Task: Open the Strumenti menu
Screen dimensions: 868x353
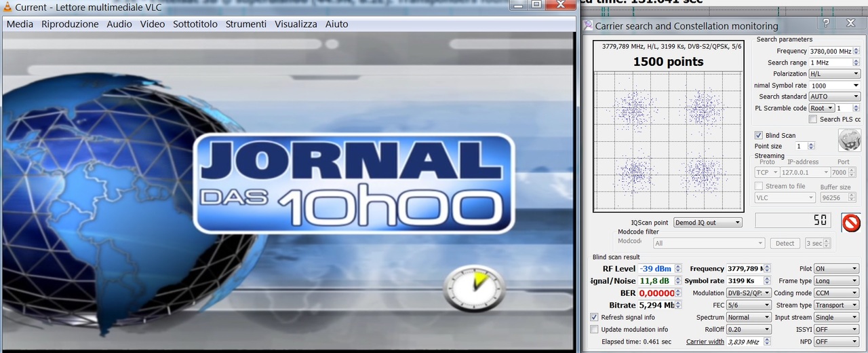Action: tap(246, 24)
